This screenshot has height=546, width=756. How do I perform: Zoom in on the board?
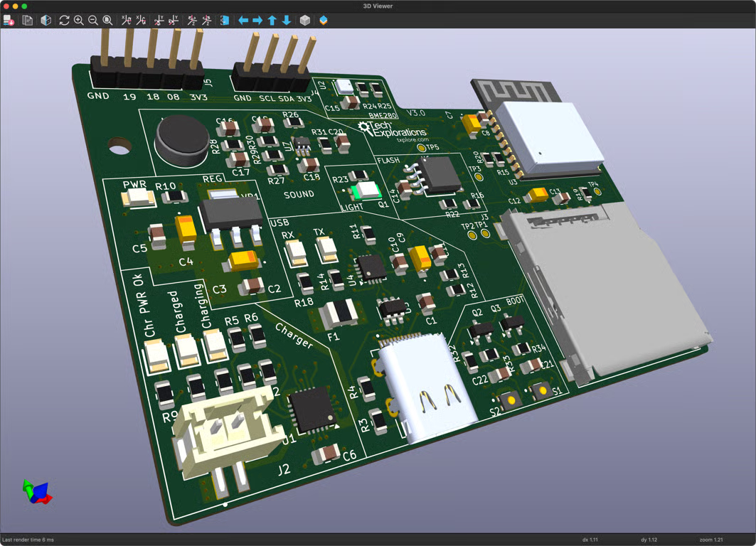click(x=78, y=20)
